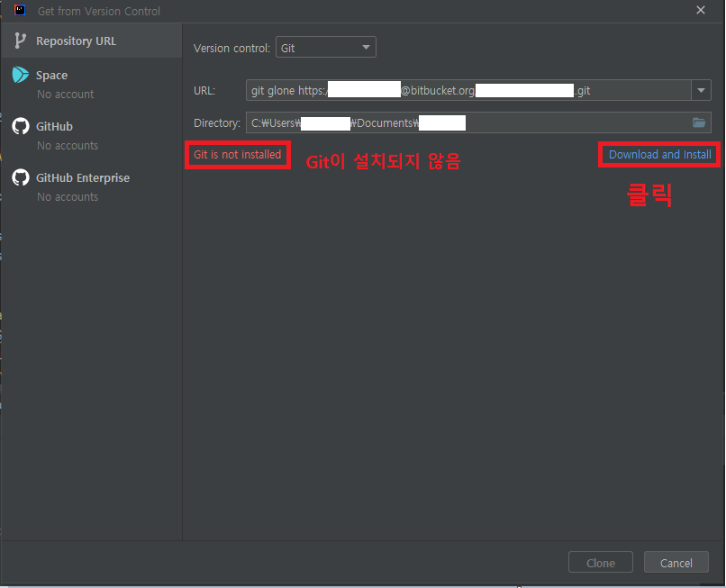Click 'No accounts' under GitHub Enterprise

pyautogui.click(x=68, y=197)
